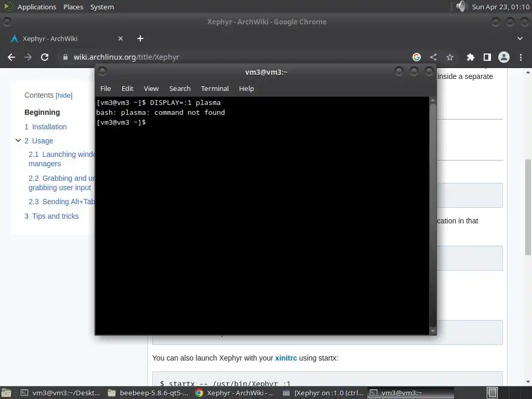Open the terminal Help menu
The height and width of the screenshot is (399, 532).
point(246,88)
